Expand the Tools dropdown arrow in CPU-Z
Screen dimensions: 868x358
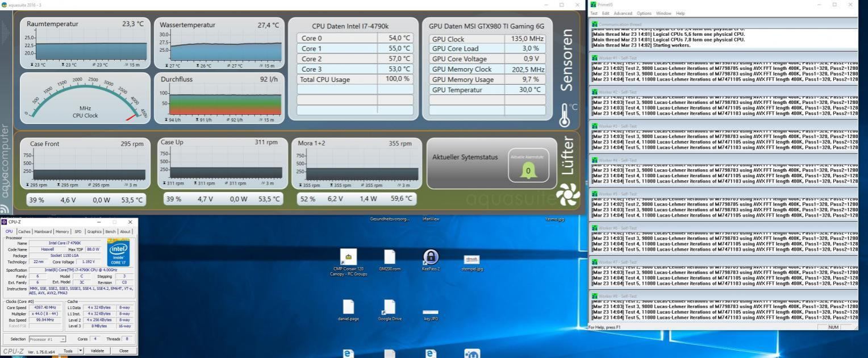[81, 351]
